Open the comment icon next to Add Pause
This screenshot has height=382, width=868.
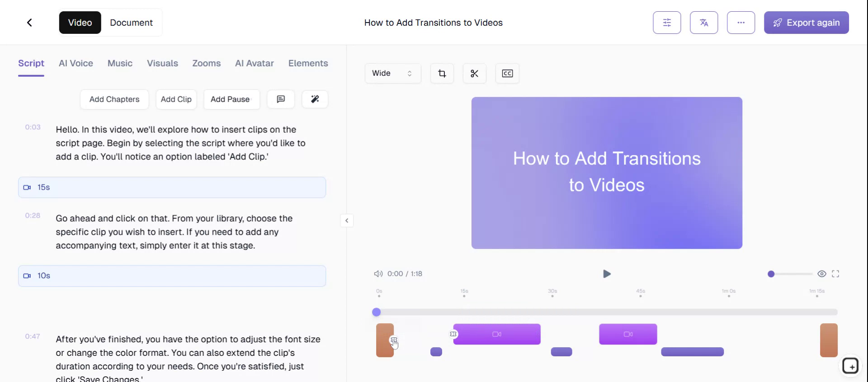281,99
